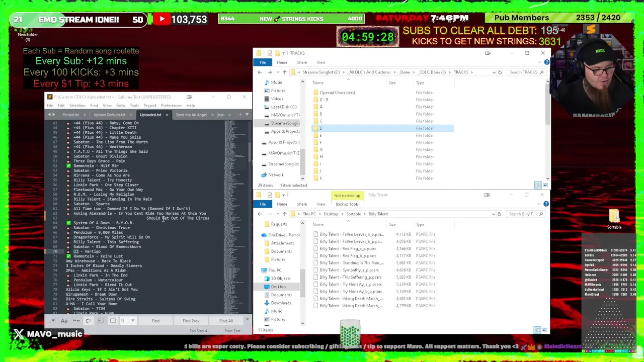Click Plain Text syntax in status bar
The height and width of the screenshot is (362, 644).
[232, 331]
